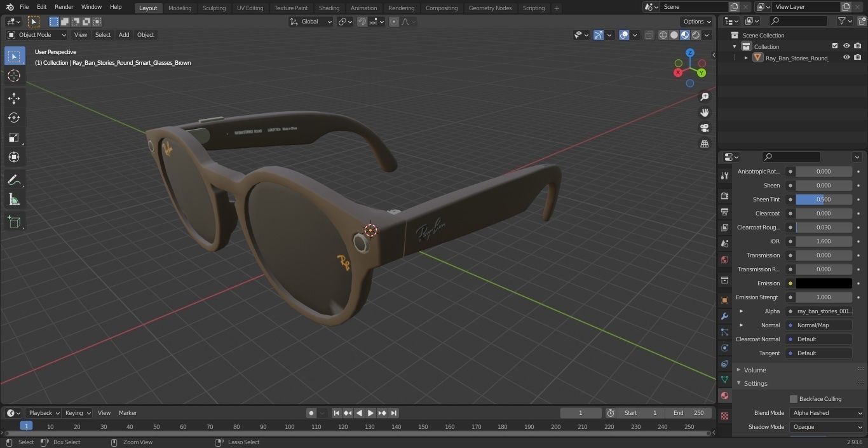This screenshot has width=868, height=448.
Task: Activate the Transform tool
Action: pyautogui.click(x=14, y=157)
